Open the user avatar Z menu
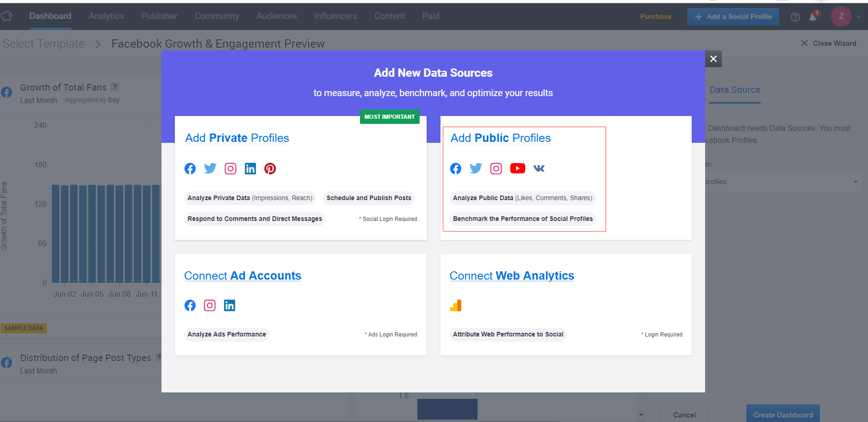The height and width of the screenshot is (422, 868). pyautogui.click(x=841, y=17)
